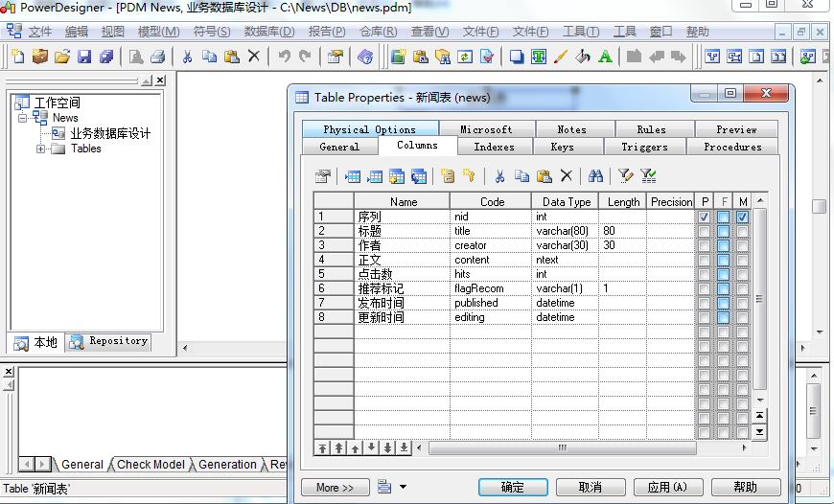Click the 应用(A) button
834x504 pixels.
(666, 487)
